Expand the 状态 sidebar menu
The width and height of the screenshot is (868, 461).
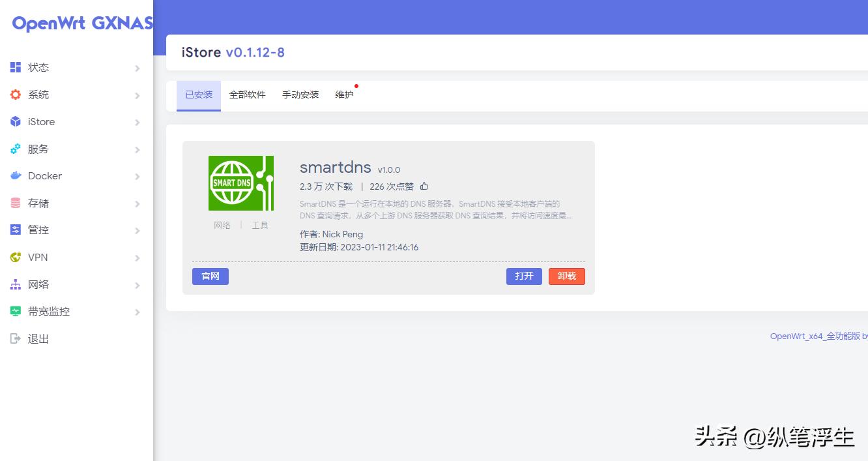137,67
